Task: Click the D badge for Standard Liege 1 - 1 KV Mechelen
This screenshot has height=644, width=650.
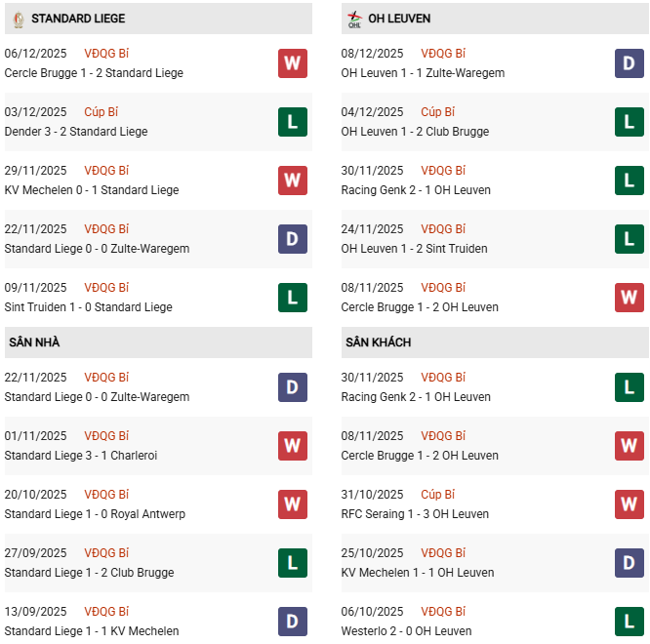Action: click(292, 622)
